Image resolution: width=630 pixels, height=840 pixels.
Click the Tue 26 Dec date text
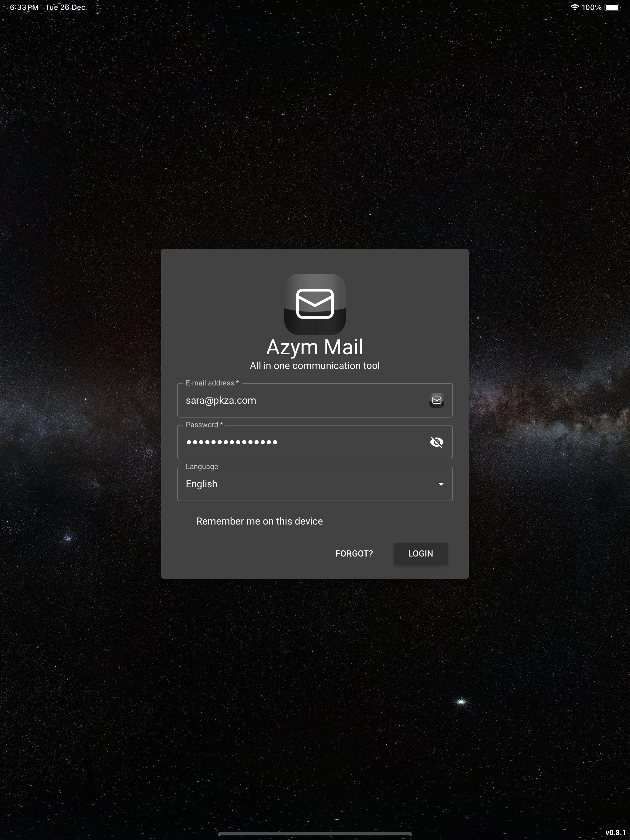[65, 7]
